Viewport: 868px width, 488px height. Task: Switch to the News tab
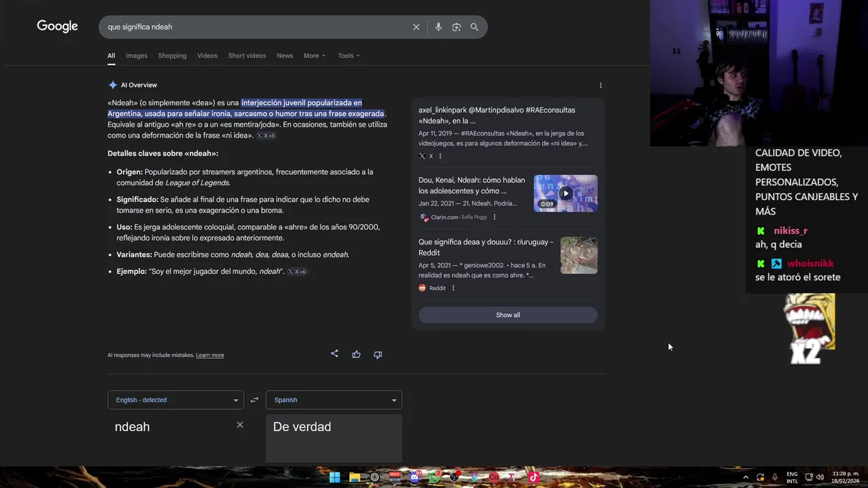pyautogui.click(x=285, y=56)
